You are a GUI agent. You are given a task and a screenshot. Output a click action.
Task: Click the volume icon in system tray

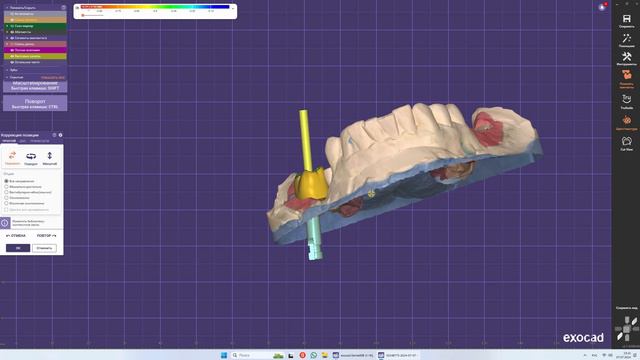click(611, 355)
